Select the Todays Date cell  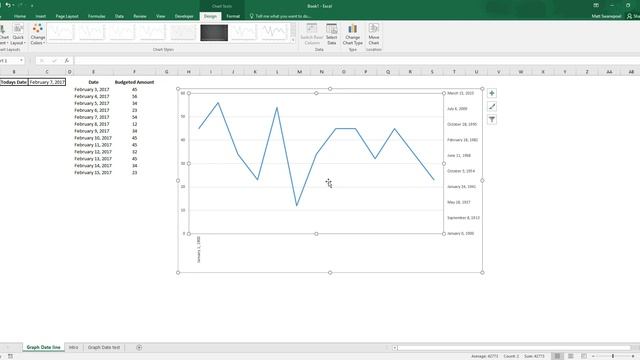(13, 82)
